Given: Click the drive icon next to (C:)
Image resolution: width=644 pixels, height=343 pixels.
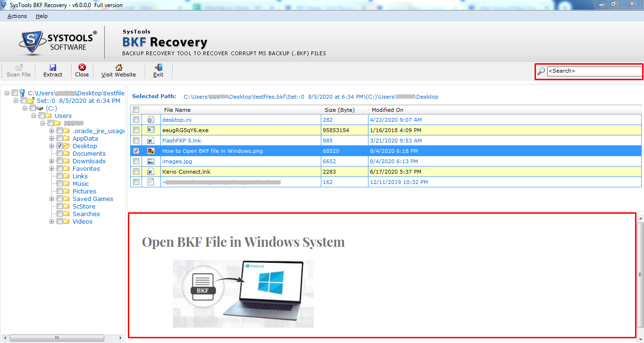Looking at the screenshot, I should tap(40, 108).
